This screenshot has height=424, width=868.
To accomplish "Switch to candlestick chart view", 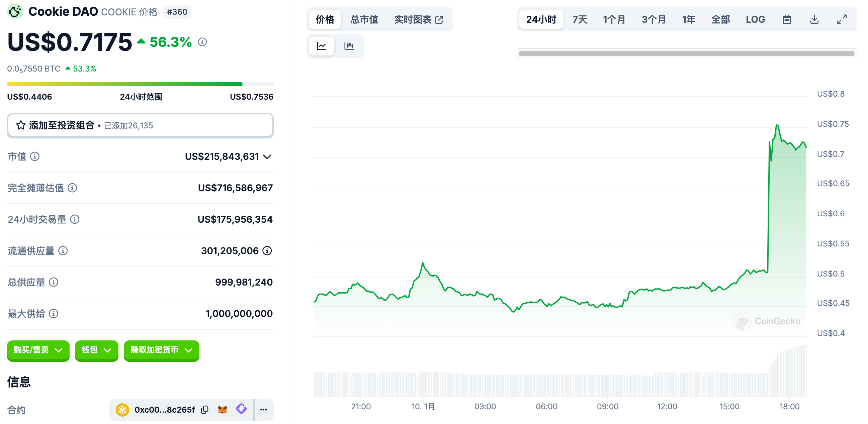I will click(x=349, y=46).
